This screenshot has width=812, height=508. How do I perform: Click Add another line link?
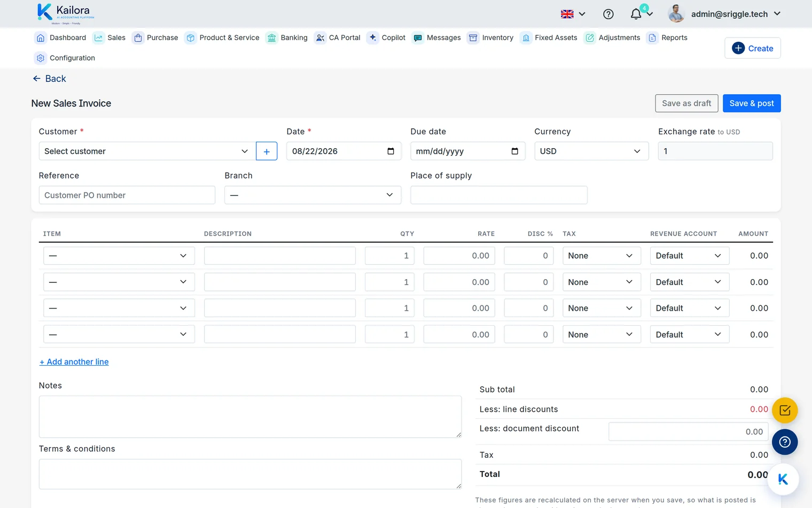(x=74, y=362)
